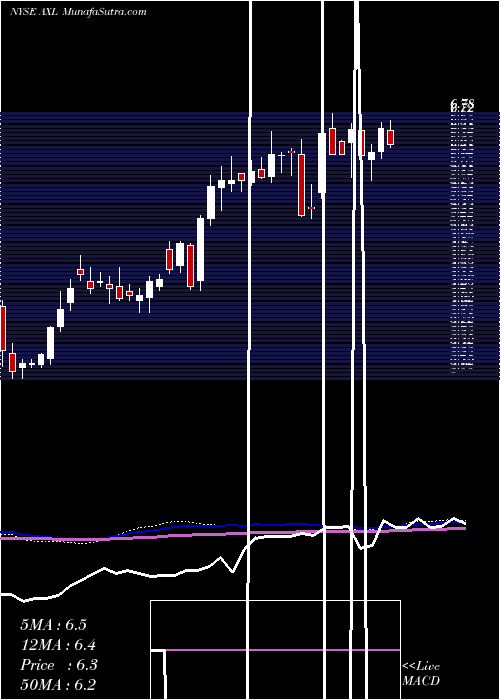Click the NYSE AXL MunafaSutra.com chart title

[78, 12]
